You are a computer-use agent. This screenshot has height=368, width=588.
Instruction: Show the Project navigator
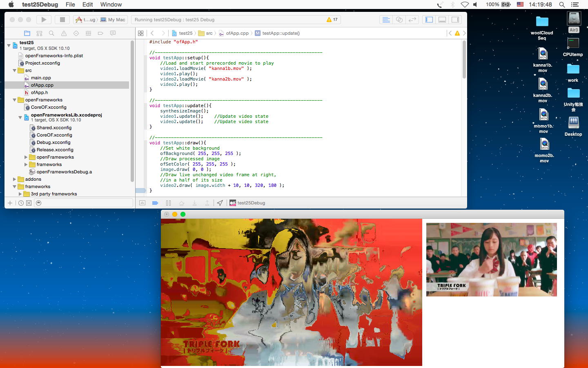tap(27, 33)
